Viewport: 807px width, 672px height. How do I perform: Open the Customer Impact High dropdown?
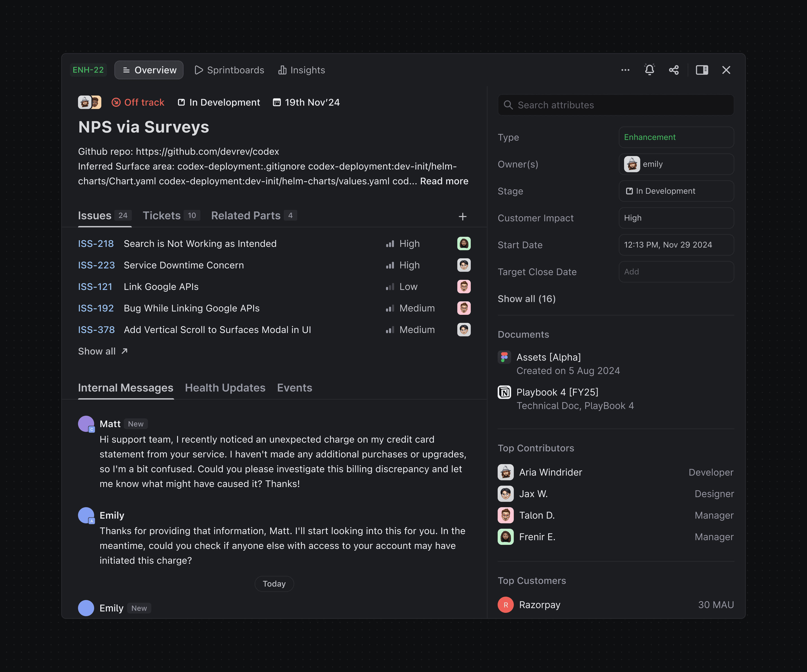(676, 218)
